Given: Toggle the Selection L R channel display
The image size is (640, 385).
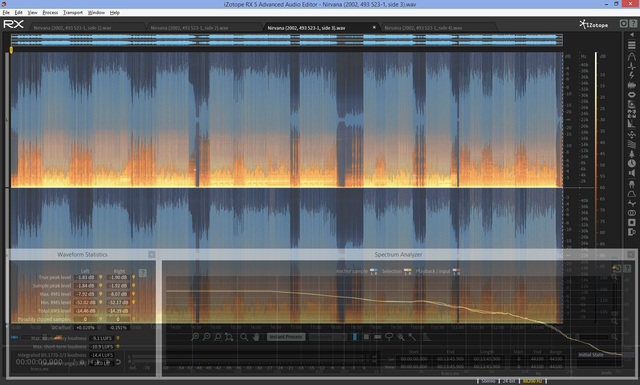Looking at the screenshot, I should pos(407,272).
